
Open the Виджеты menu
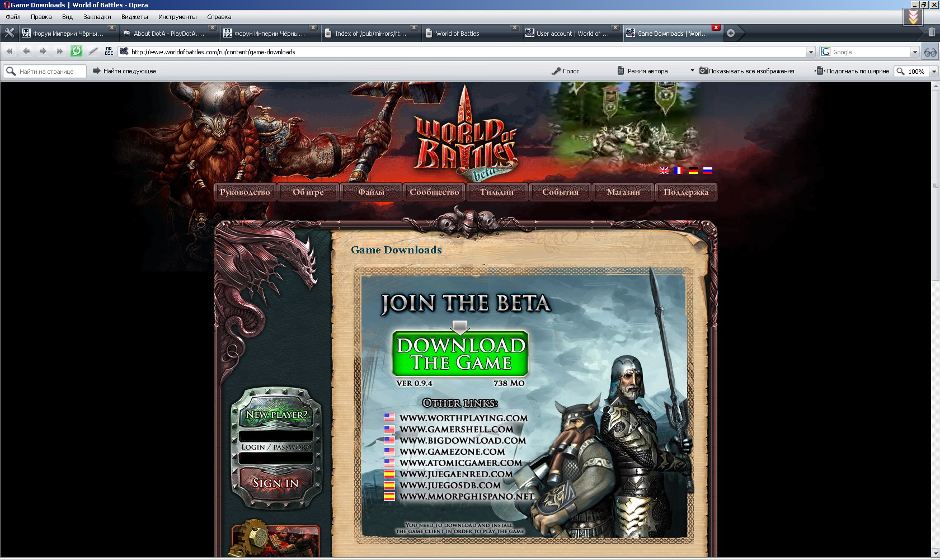134,17
